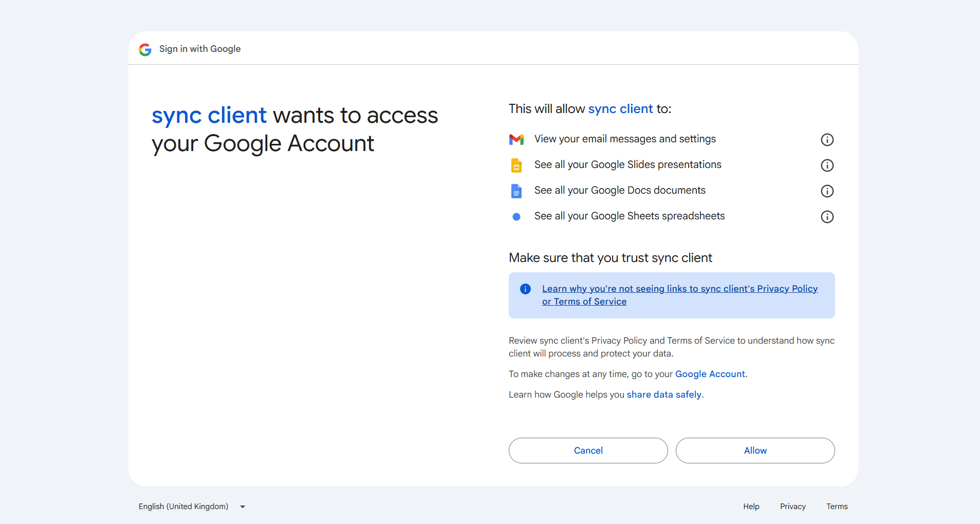Open info icon for Docs documents permission
Screen dimensions: 980x524
(x=827, y=191)
